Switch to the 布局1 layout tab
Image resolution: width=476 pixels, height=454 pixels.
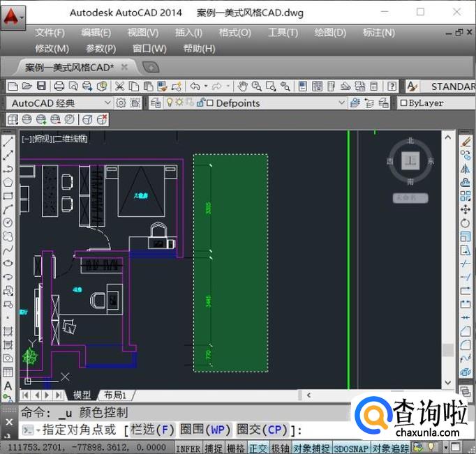(x=115, y=395)
